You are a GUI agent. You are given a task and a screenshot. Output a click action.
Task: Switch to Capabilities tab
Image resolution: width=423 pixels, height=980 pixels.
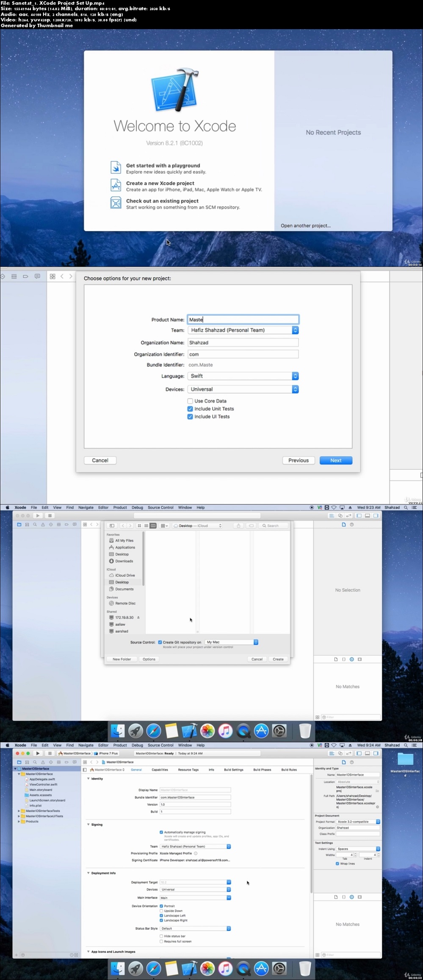point(160,769)
